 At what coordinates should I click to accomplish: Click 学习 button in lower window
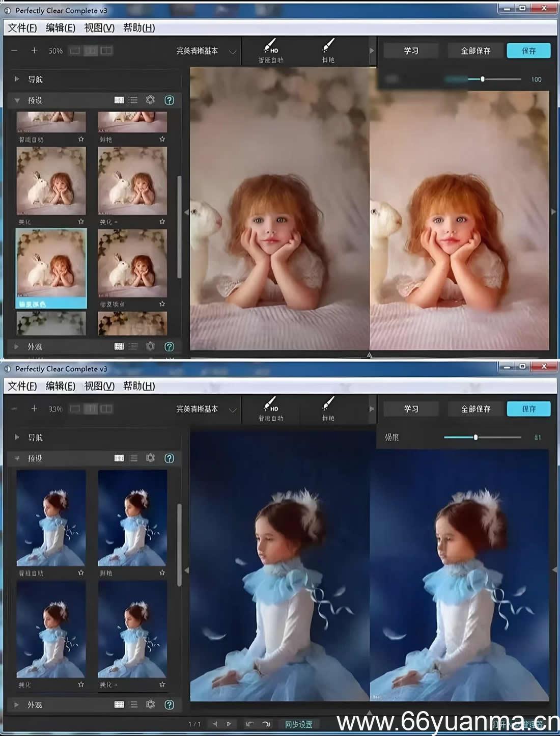click(x=411, y=408)
